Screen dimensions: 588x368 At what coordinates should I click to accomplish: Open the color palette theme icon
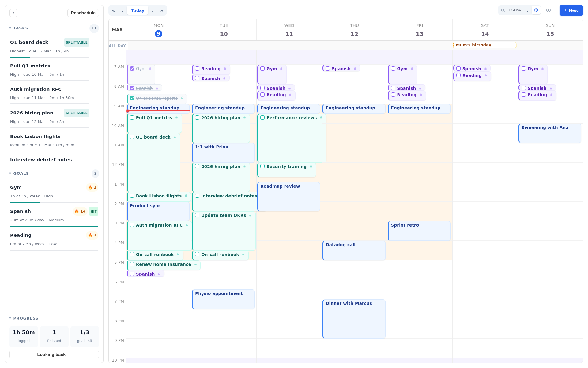pos(536,10)
